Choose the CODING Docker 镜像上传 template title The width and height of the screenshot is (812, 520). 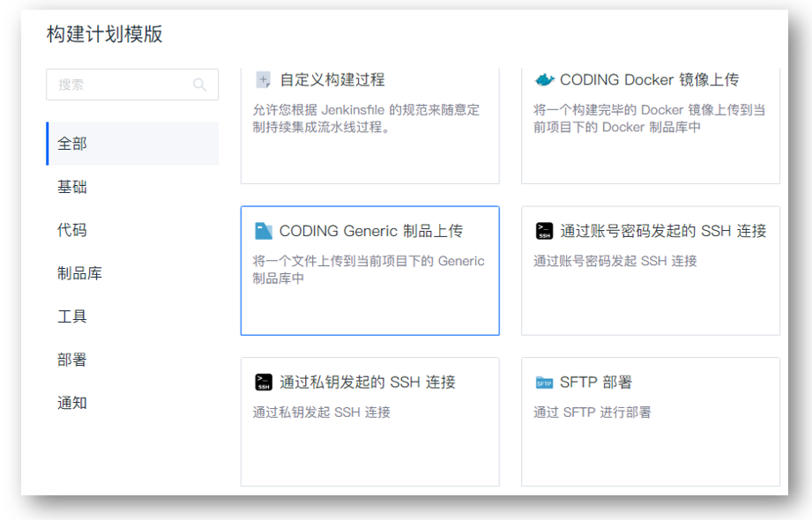coord(650,79)
